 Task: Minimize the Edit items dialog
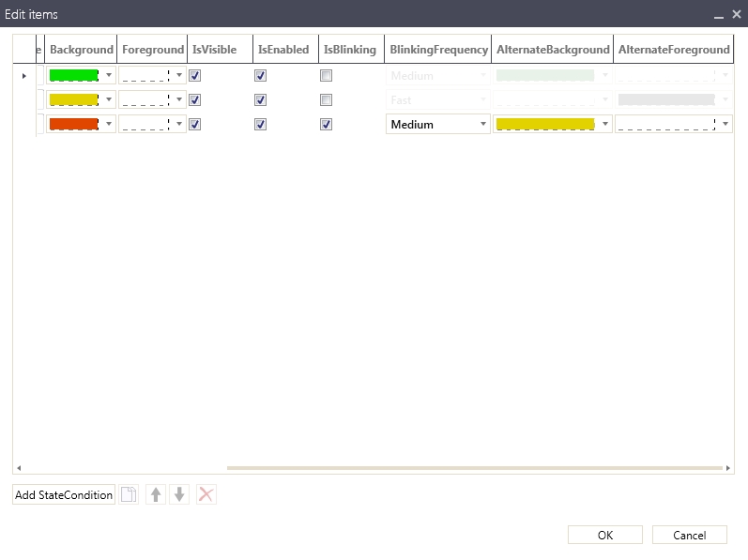718,15
